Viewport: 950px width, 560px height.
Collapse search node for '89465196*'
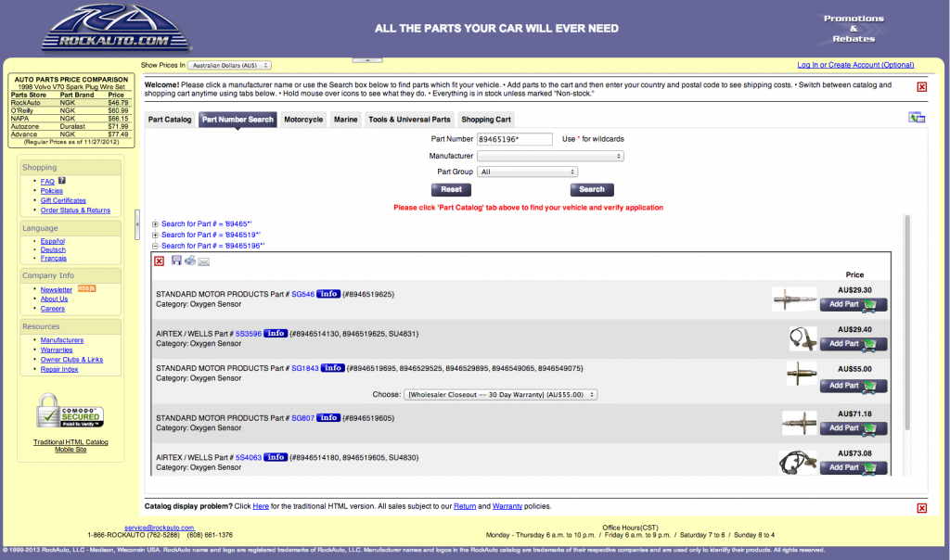(155, 246)
